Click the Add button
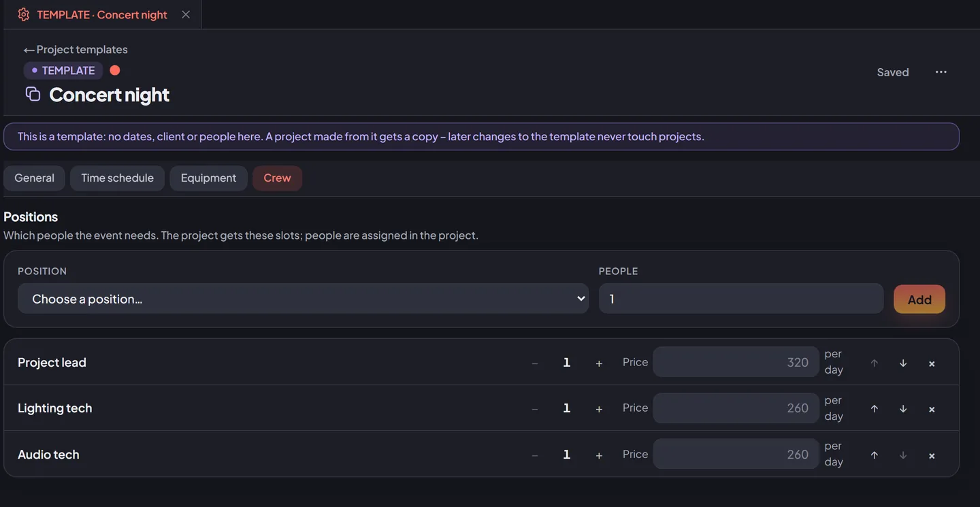 pyautogui.click(x=919, y=299)
